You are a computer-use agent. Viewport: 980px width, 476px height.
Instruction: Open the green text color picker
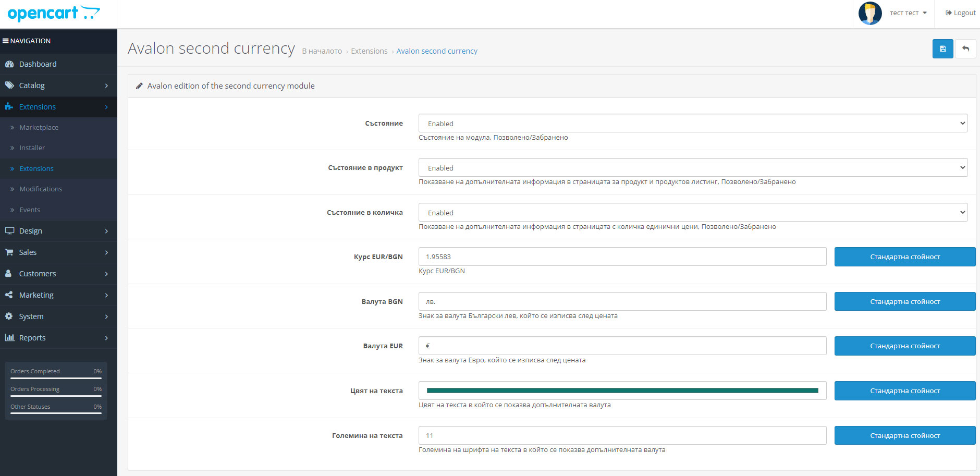[622, 390]
